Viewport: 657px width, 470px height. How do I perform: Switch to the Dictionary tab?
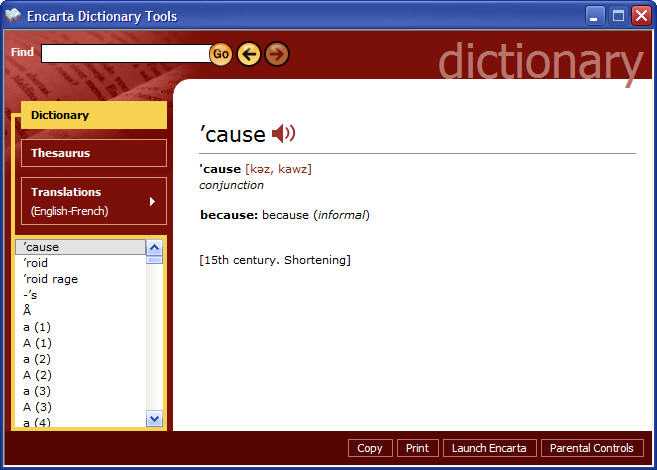coord(94,115)
